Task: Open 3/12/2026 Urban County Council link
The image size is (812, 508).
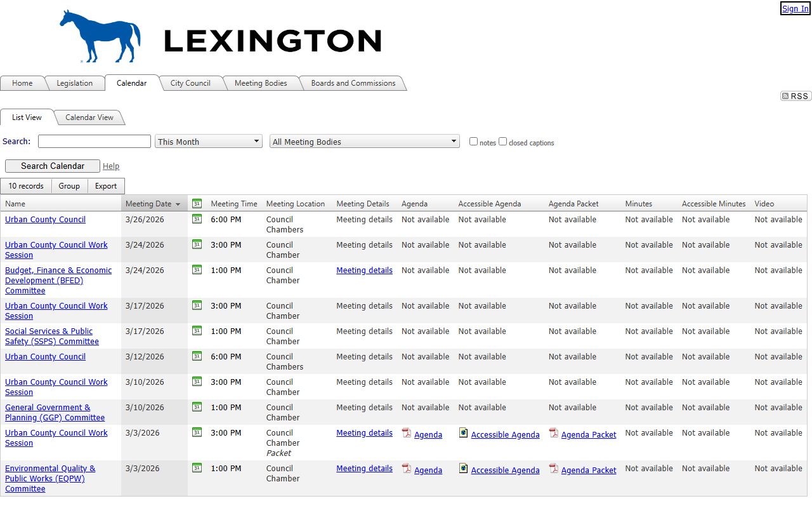Action: [x=45, y=357]
